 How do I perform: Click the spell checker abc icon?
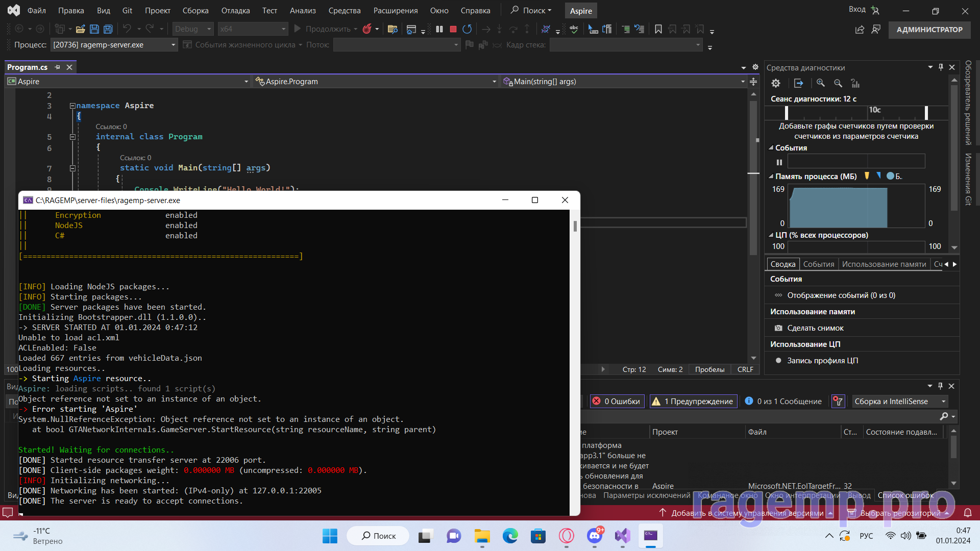pyautogui.click(x=574, y=29)
